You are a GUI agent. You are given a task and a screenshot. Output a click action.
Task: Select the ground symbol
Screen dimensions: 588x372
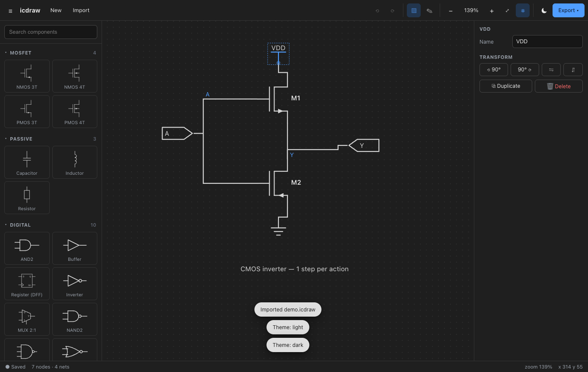[x=278, y=231]
